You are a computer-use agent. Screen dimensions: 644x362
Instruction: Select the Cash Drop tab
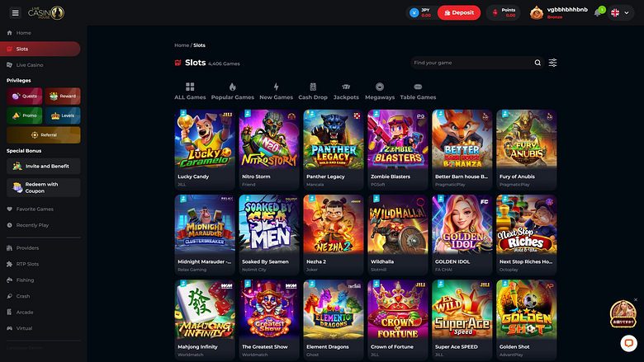313,91
